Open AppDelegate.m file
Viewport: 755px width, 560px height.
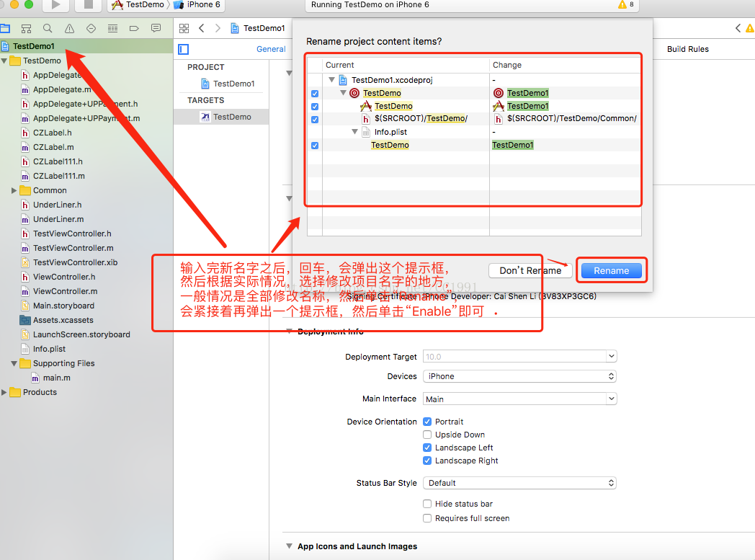[x=62, y=89]
